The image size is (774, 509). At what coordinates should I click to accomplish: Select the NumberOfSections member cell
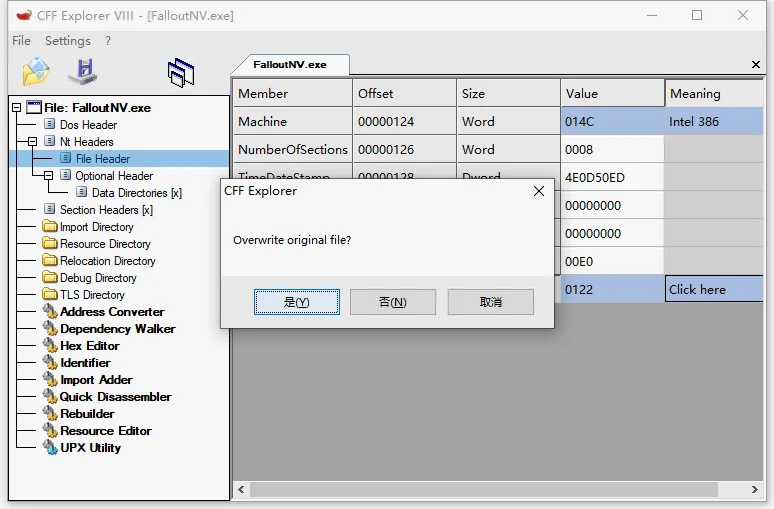coord(293,150)
